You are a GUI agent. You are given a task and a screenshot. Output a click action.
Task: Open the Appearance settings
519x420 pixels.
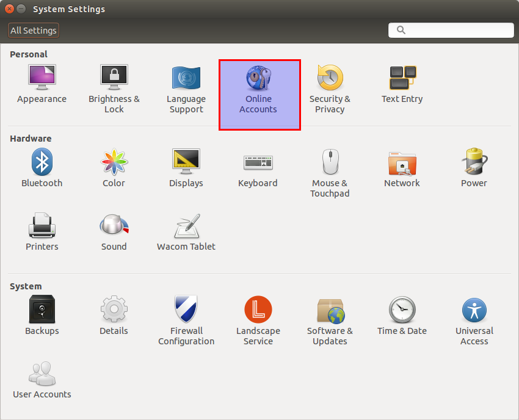[x=42, y=84]
